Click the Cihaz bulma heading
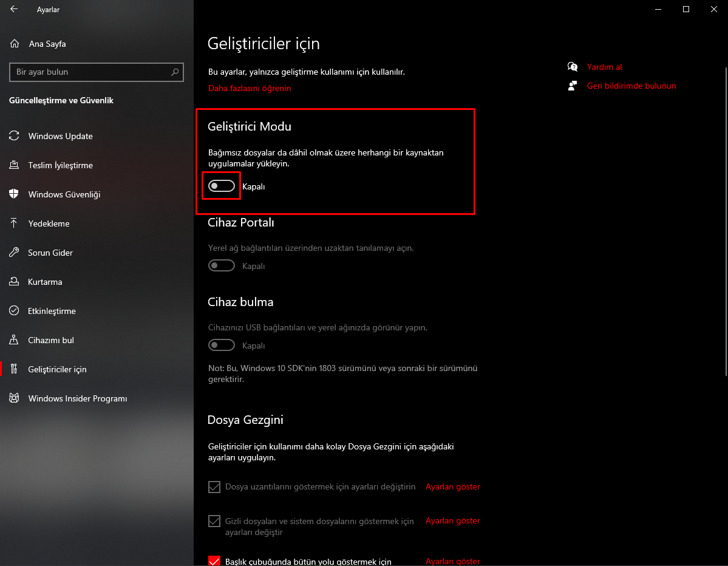This screenshot has width=728, height=566. tap(240, 302)
